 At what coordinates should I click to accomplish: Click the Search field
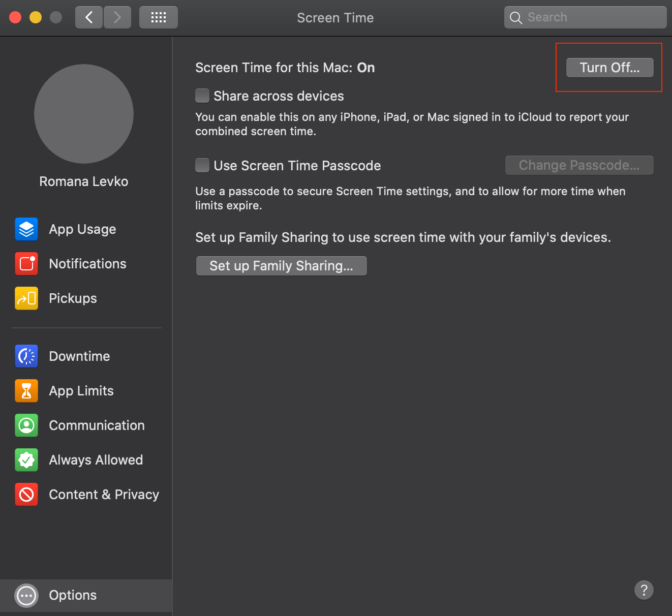[x=590, y=17]
